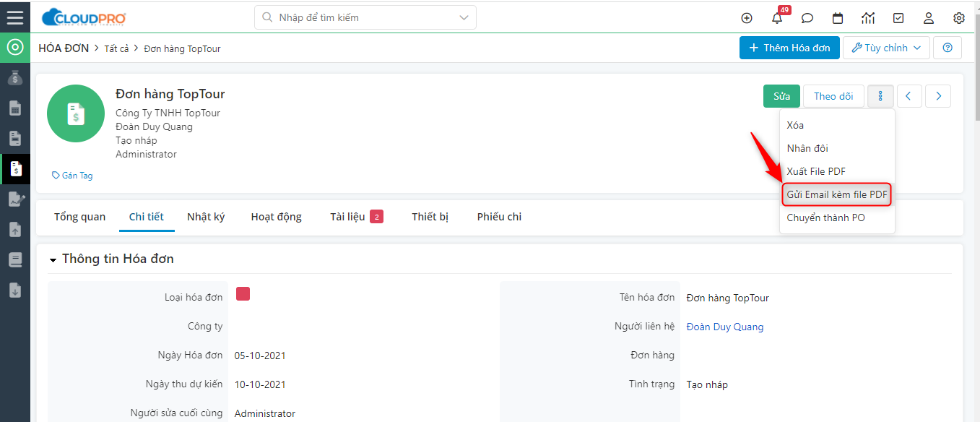Click the Theo dõi button
Viewport: 980px width, 422px height.
833,96
